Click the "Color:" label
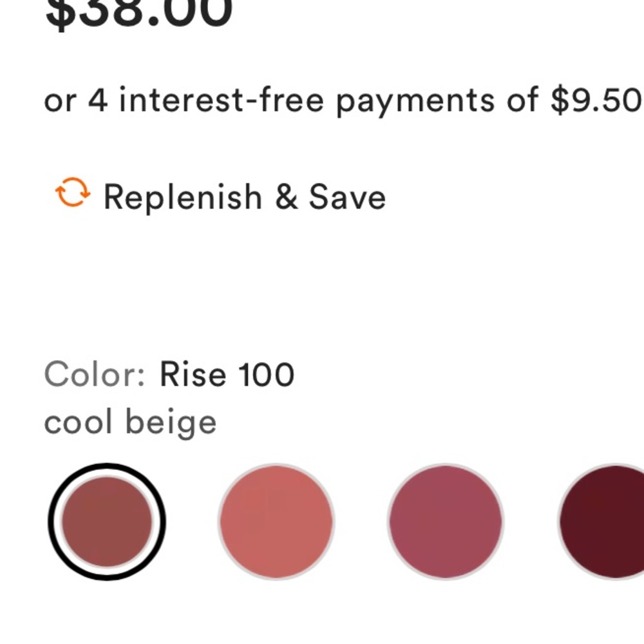The image size is (644, 644). (x=95, y=374)
